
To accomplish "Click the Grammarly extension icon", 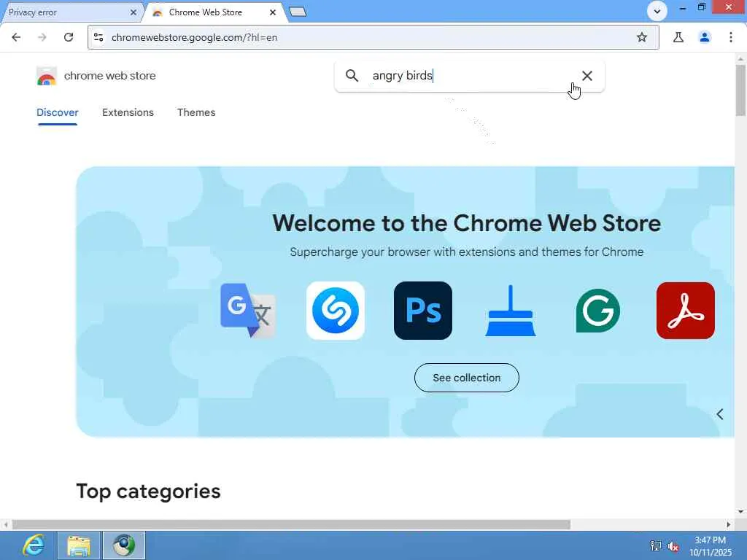I will 598,311.
